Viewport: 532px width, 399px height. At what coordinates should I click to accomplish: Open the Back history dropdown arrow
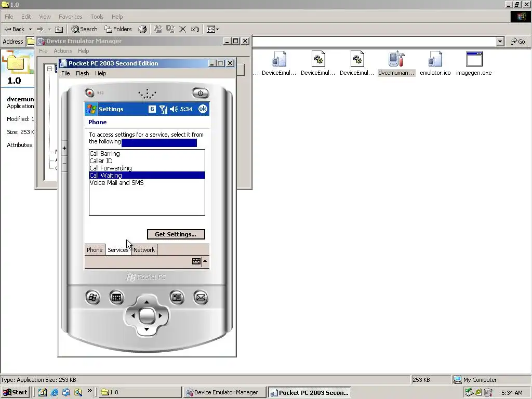click(30, 29)
